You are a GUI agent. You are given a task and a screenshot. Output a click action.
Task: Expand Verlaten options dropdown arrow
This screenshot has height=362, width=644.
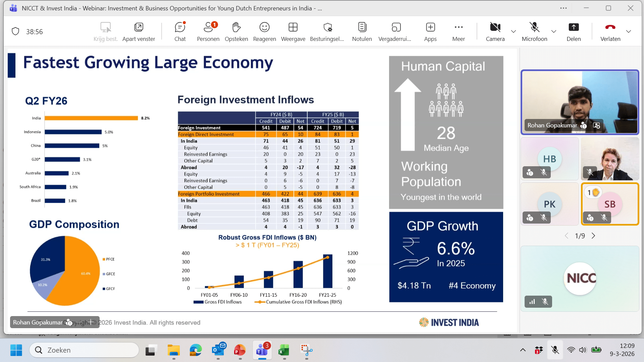coord(629,32)
